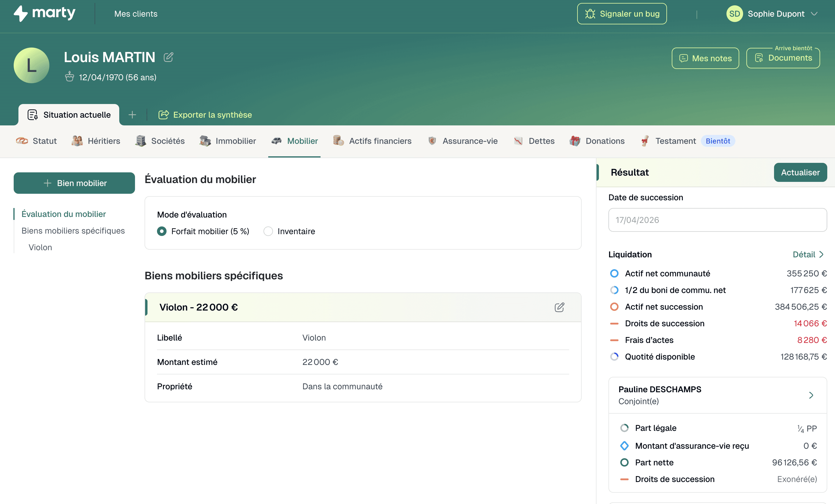Open Immobilier section with building icon

[228, 141]
